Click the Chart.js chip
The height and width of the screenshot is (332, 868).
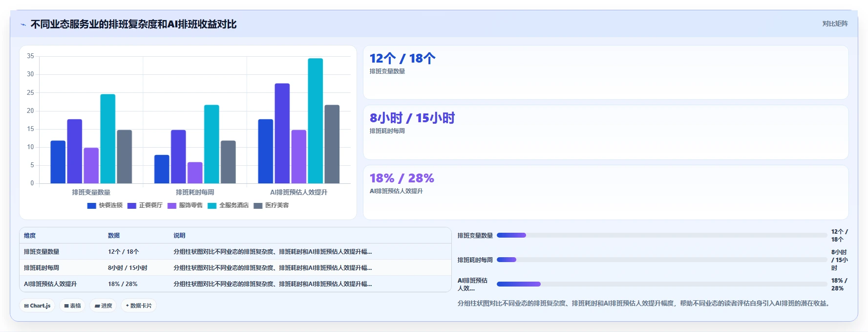38,306
